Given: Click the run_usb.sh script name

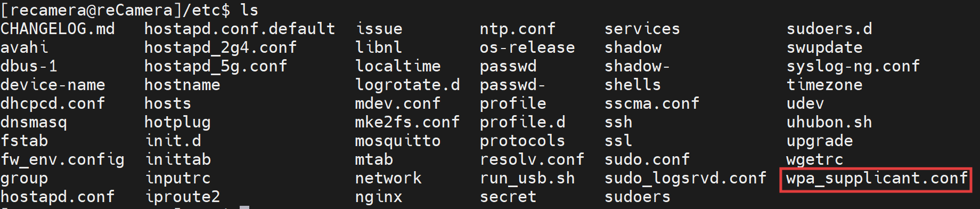Looking at the screenshot, I should pos(527,178).
